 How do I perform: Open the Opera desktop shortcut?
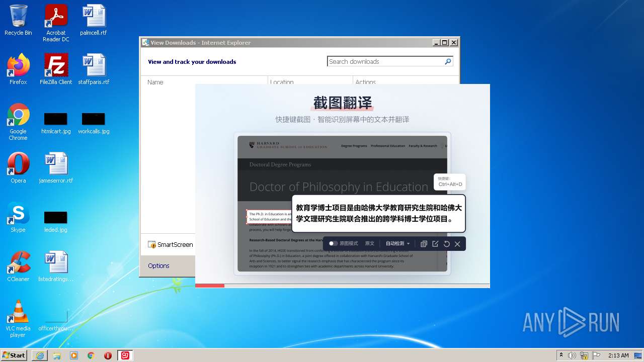(x=18, y=168)
